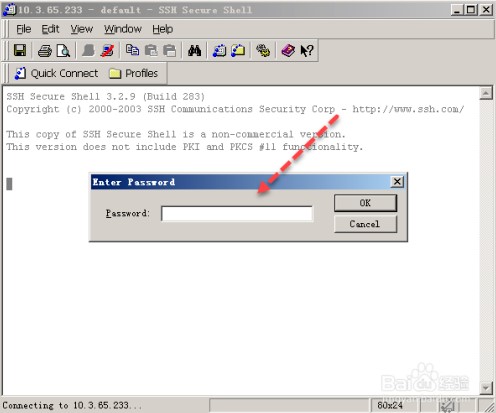Click the What's This help cursor icon
Screen dimensions: 496x413
307,51
